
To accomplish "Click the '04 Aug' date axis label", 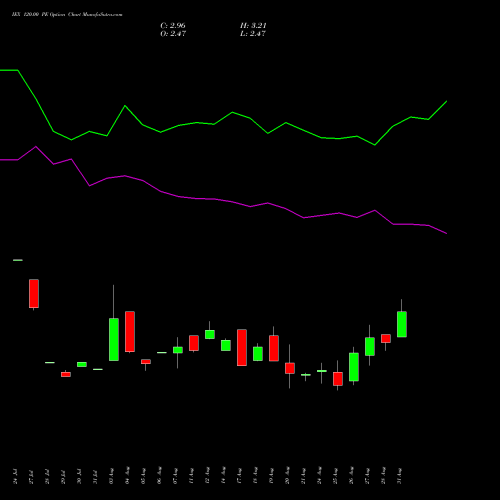I will (127, 476).
